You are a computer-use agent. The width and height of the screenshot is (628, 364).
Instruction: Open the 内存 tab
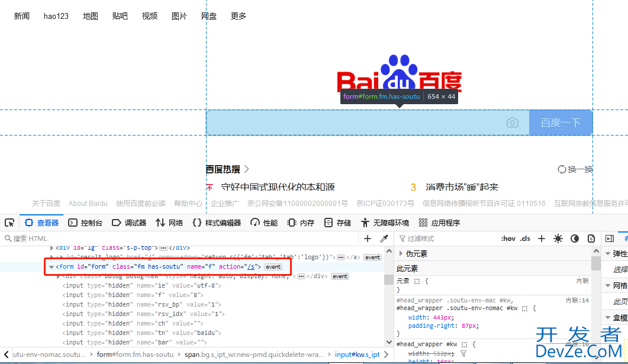point(301,223)
